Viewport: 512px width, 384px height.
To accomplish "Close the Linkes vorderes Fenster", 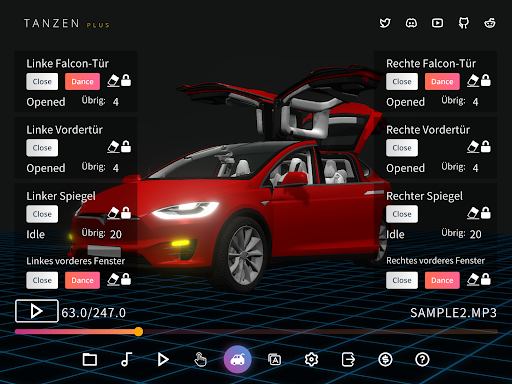I will pyautogui.click(x=42, y=280).
